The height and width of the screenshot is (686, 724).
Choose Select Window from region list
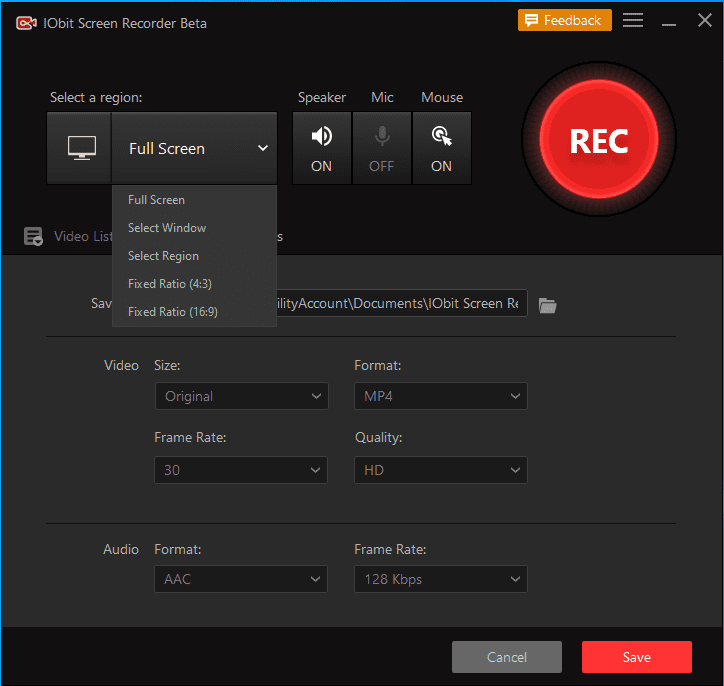pyautogui.click(x=167, y=228)
